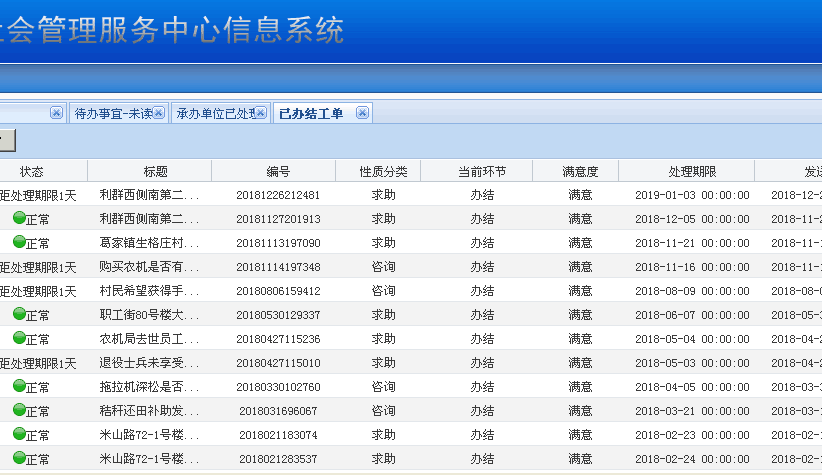Select the 购买农机是否有 title row
Image resolution: width=822 pixels, height=475 pixels.
pyautogui.click(x=150, y=267)
